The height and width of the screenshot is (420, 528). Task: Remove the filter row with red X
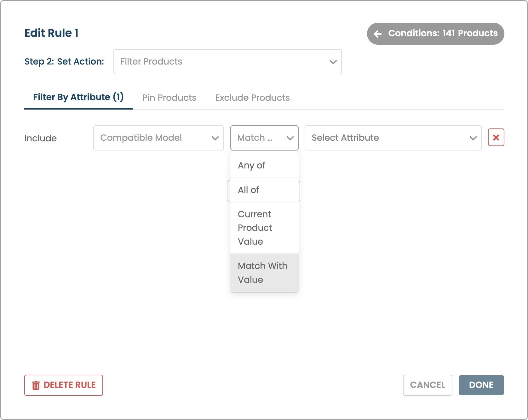pos(496,138)
